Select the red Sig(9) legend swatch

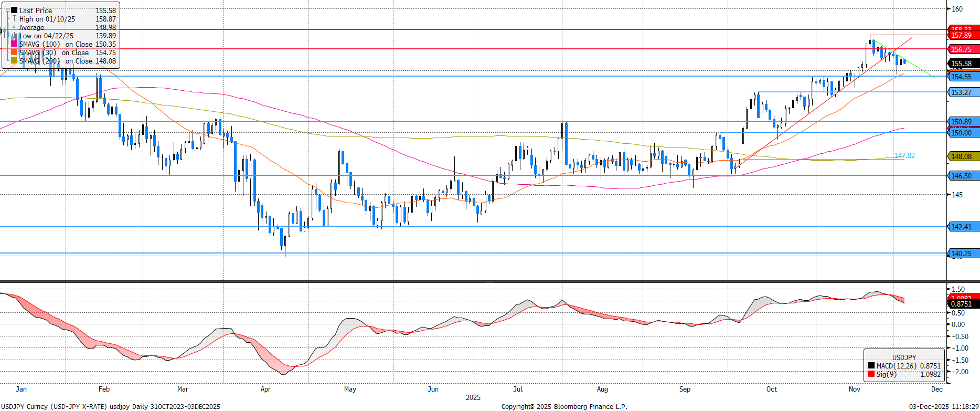click(871, 374)
